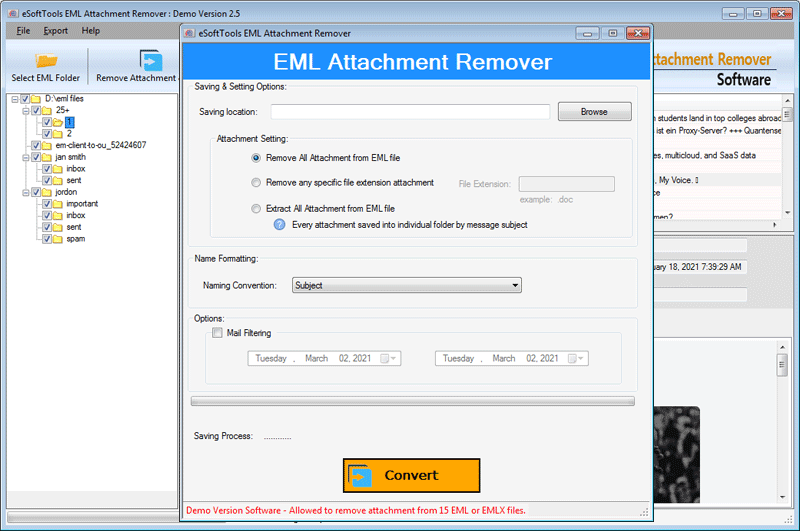Screen dimensions: 800x531
Task: Click em-client-to-ou_52424607 folder icon
Action: coord(47,145)
